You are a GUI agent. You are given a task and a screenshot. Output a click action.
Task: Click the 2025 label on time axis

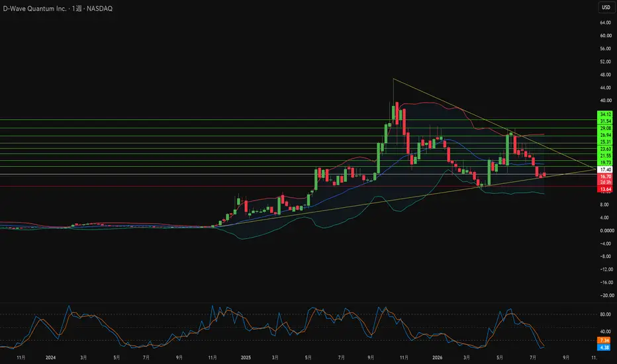[x=246, y=357]
